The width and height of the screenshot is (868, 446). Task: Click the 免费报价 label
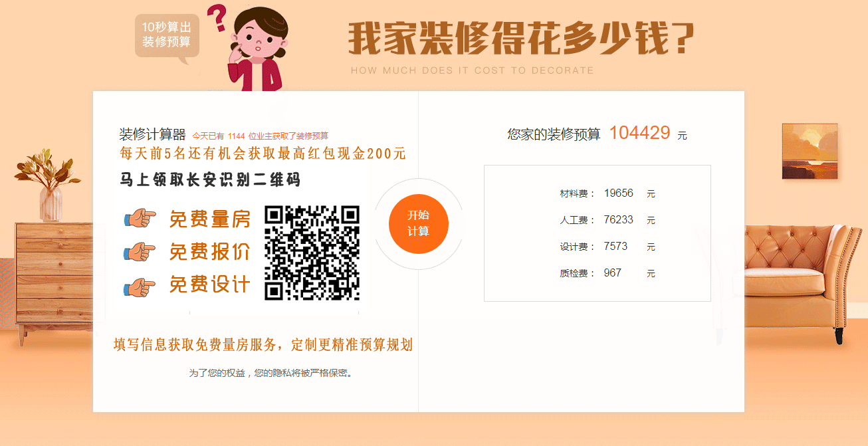tap(210, 252)
